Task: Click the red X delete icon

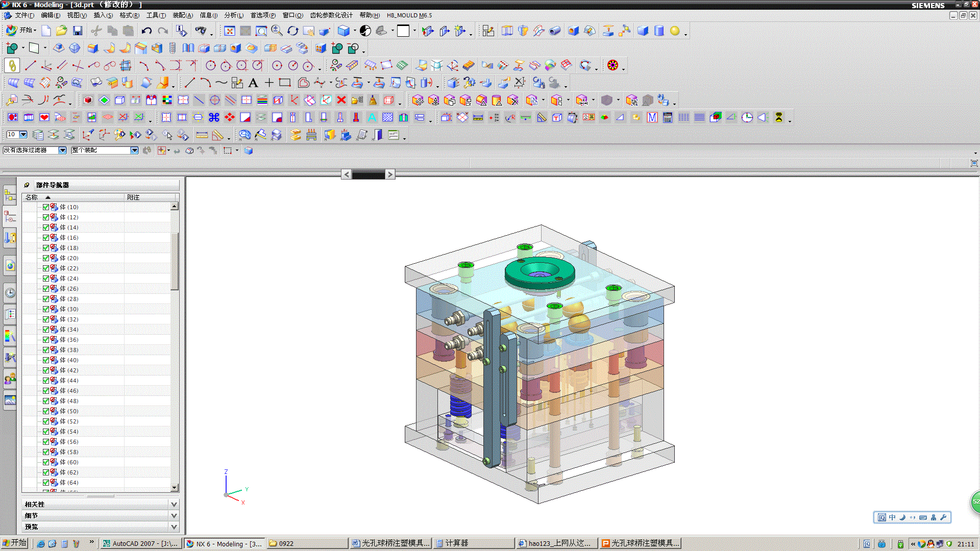Action: pos(341,100)
